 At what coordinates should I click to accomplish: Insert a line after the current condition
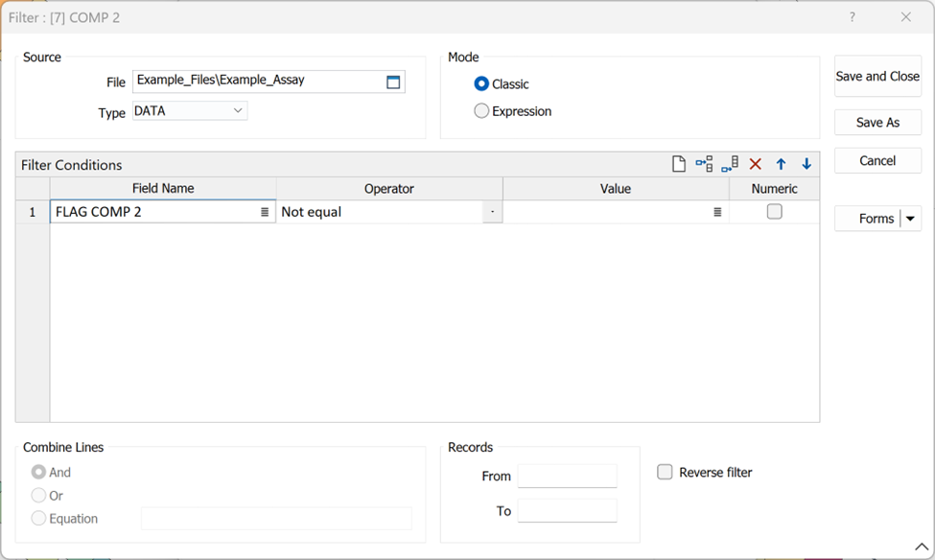[730, 163]
